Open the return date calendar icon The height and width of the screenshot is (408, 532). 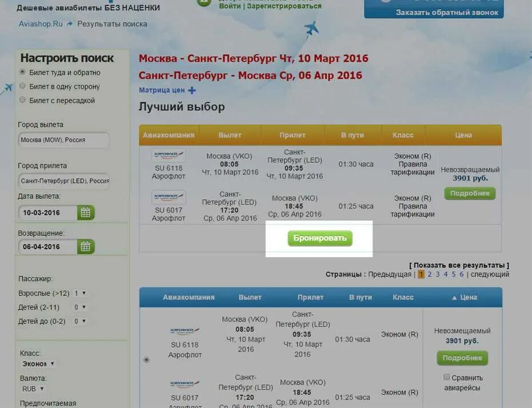(x=86, y=246)
